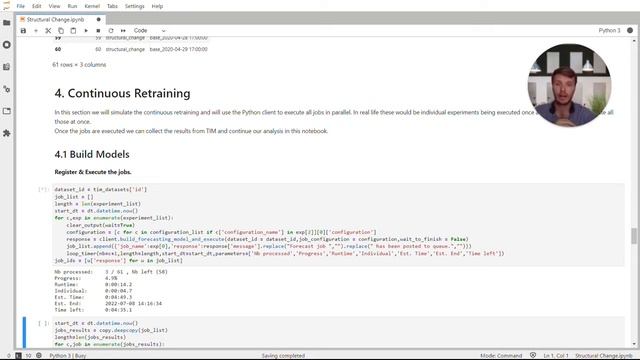Open the Help menu
This screenshot has height=360, width=640.
coord(157,6)
